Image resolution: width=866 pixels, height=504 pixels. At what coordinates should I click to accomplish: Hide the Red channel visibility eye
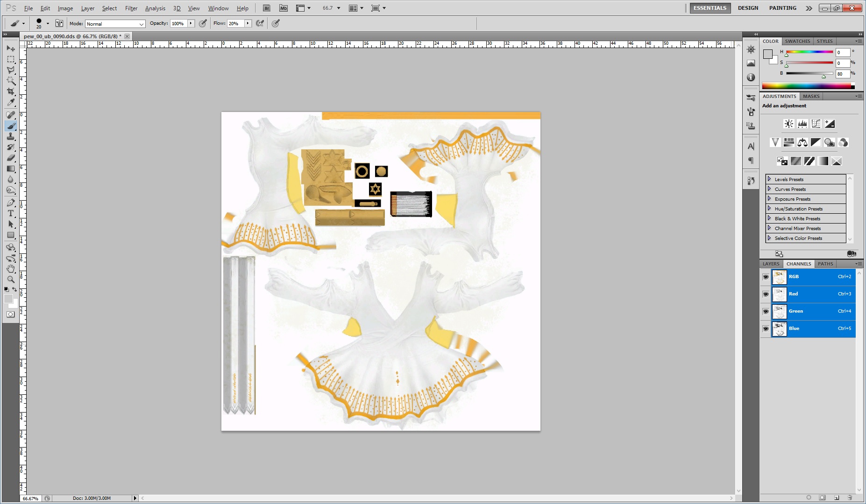tap(766, 294)
